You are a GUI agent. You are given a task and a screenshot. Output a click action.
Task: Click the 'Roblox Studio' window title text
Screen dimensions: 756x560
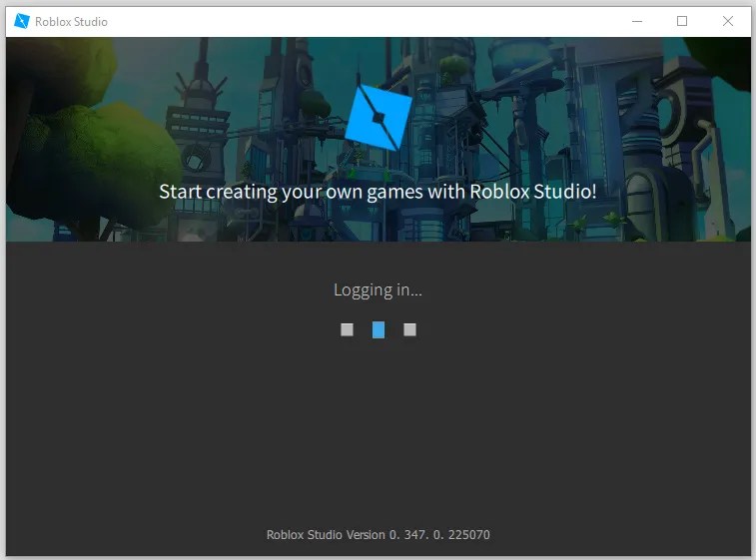click(71, 22)
